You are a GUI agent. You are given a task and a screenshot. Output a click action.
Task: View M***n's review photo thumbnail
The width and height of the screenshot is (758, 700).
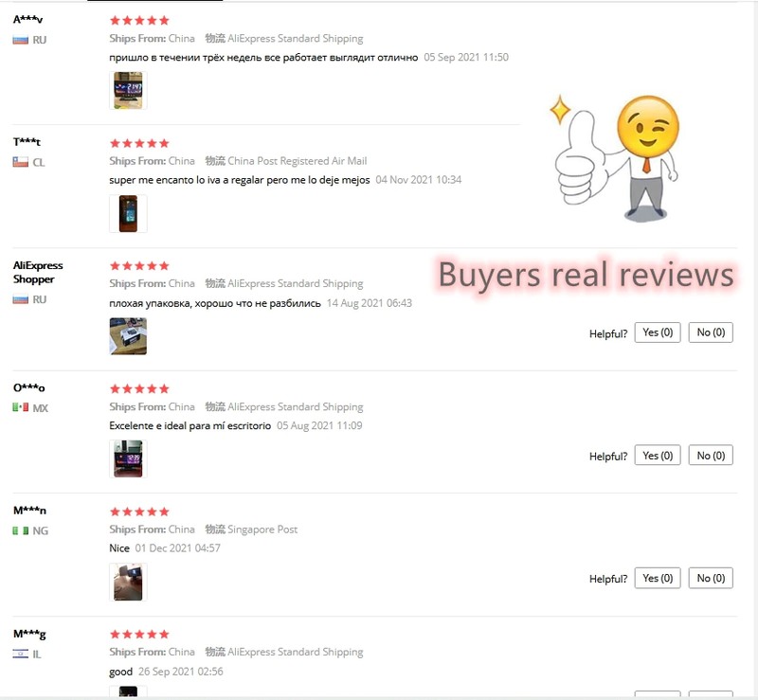click(128, 582)
